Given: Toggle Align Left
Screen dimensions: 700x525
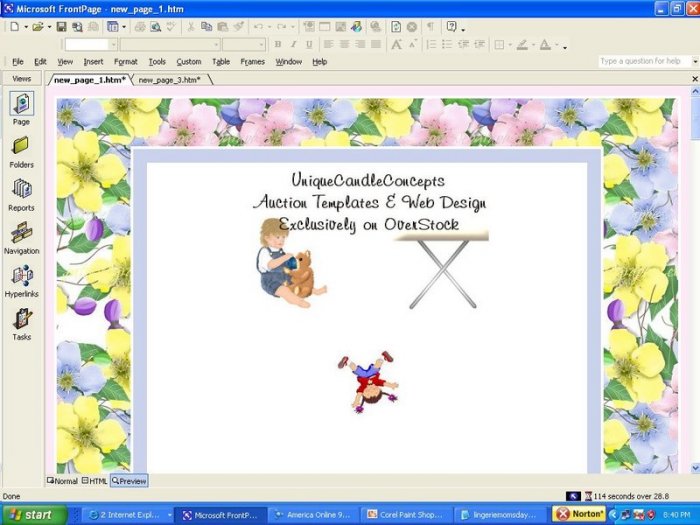Looking at the screenshot, I should [x=328, y=44].
